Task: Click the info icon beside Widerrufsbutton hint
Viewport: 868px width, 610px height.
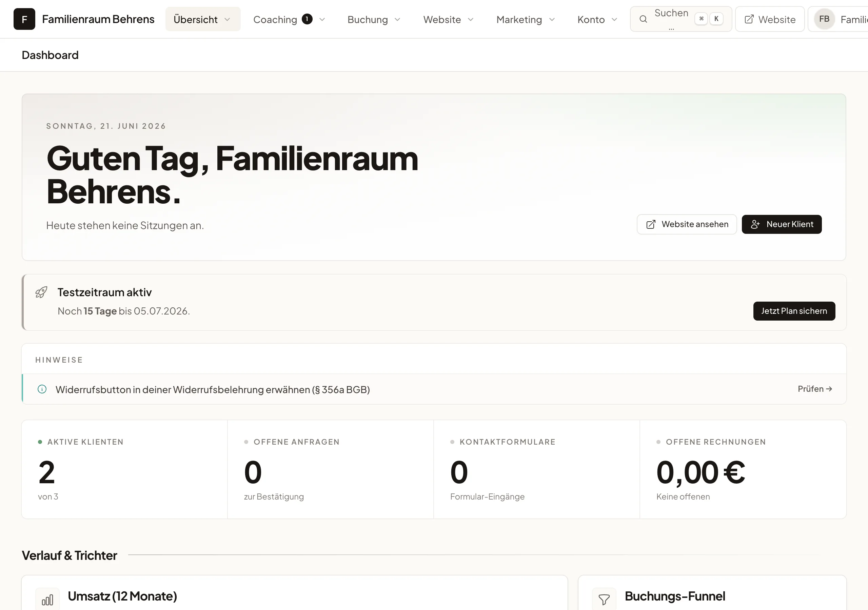Action: click(x=42, y=389)
